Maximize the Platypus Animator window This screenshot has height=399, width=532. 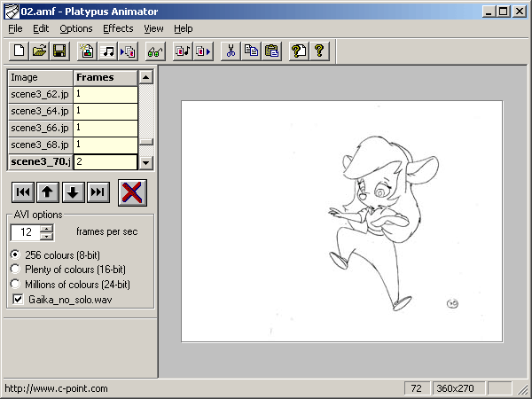503,12
